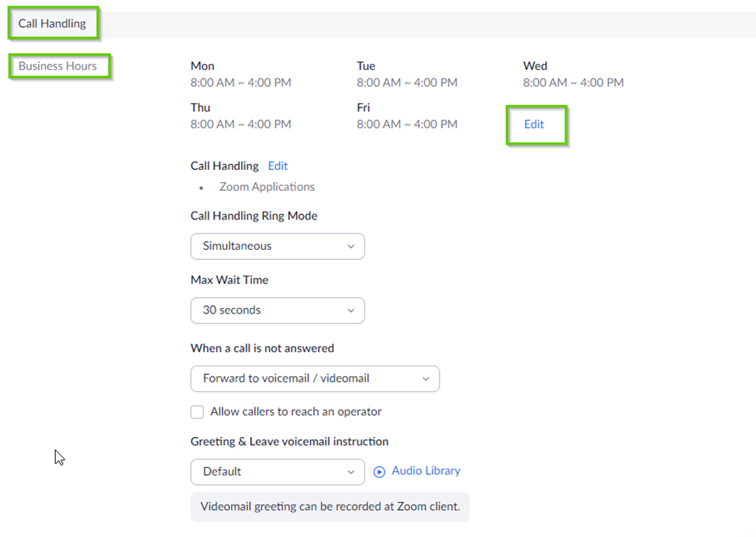
Task: Select the Monday business hours entry
Action: [x=240, y=74]
